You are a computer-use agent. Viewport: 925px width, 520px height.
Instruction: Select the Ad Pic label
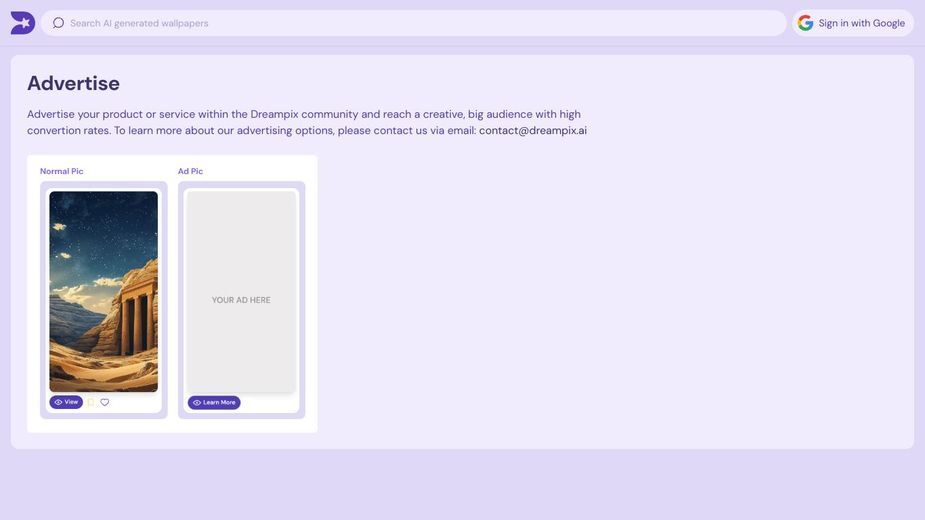pyautogui.click(x=190, y=171)
